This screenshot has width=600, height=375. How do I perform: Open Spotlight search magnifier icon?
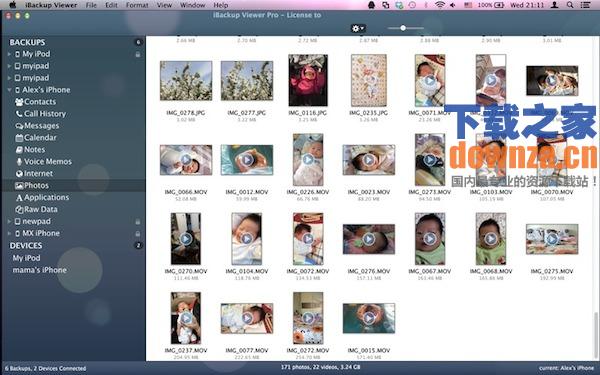click(570, 5)
